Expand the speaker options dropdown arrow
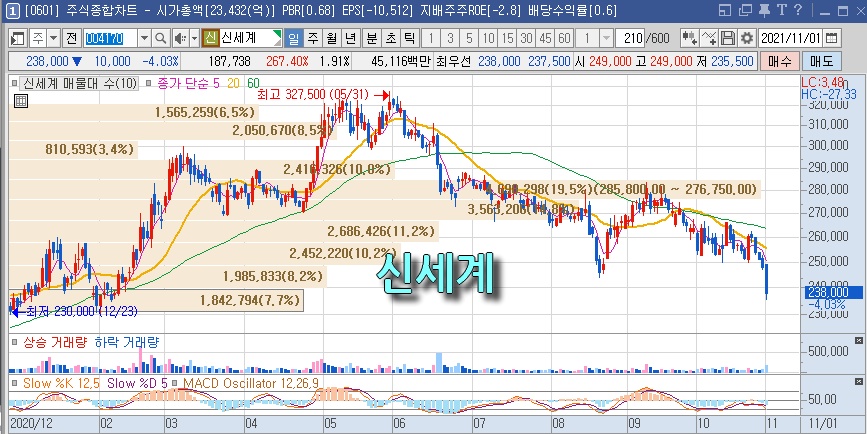The width and height of the screenshot is (867, 434). point(195,38)
